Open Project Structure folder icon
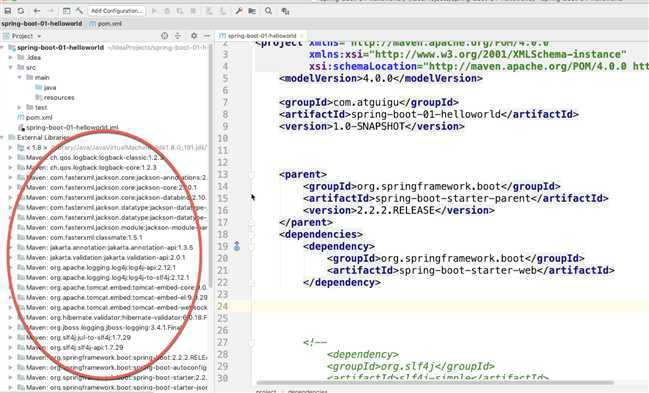649x393 pixels. 252,11
